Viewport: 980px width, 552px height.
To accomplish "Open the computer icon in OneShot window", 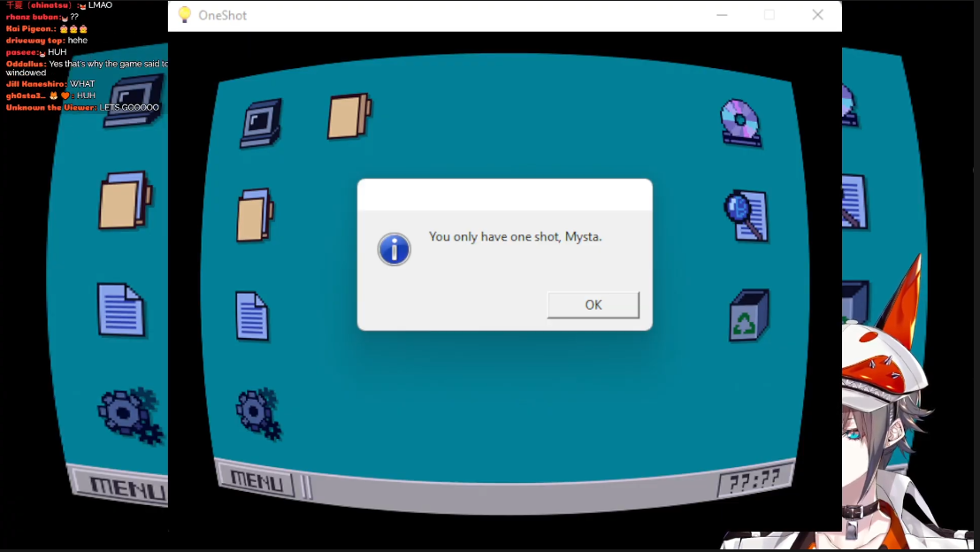I will [261, 123].
